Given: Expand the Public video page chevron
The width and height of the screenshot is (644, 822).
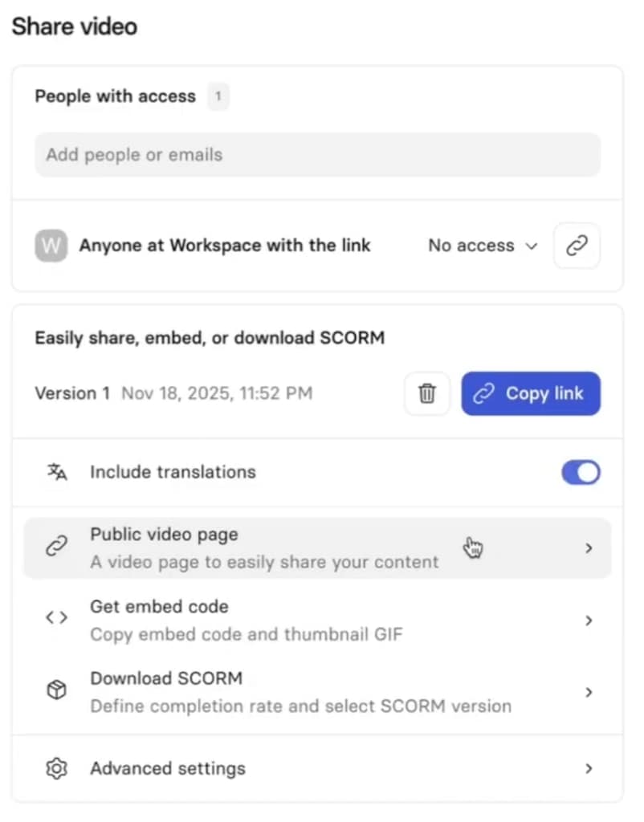Looking at the screenshot, I should [x=589, y=547].
